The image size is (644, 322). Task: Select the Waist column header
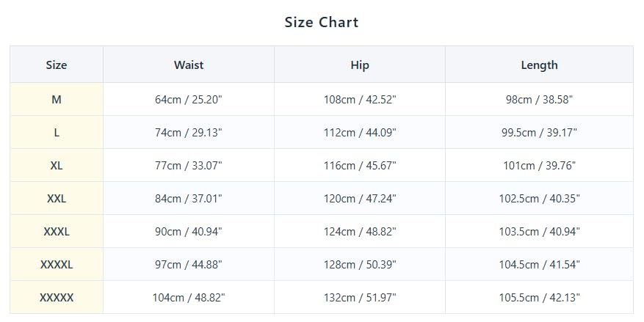click(x=189, y=65)
